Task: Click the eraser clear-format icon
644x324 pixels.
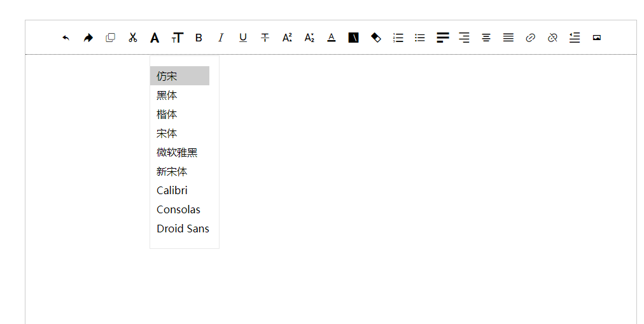Action: (376, 38)
